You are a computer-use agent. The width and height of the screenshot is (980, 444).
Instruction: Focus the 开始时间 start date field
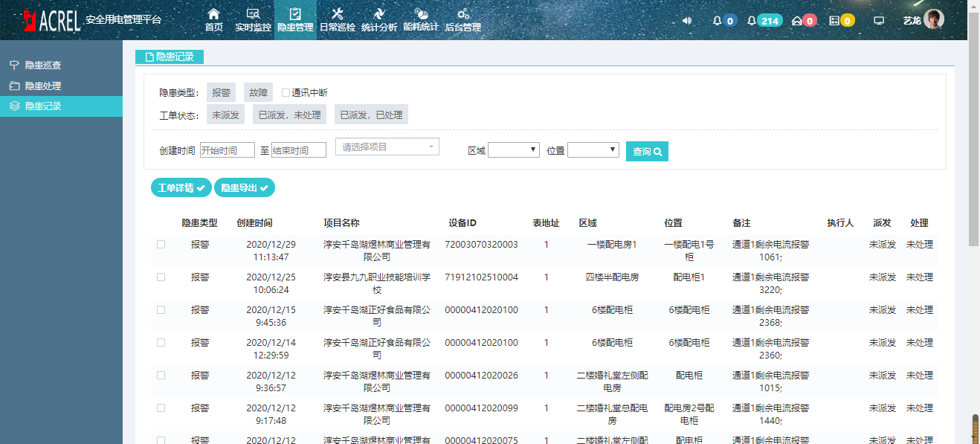(228, 150)
